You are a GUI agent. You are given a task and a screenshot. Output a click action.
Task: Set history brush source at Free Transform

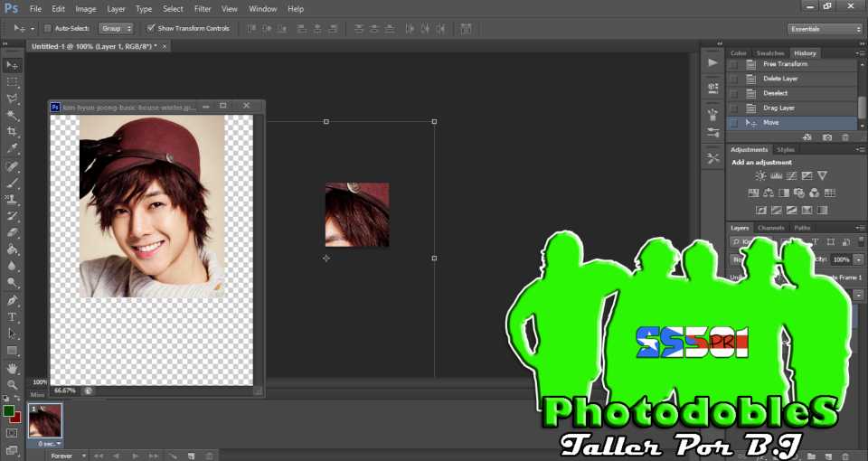[733, 64]
